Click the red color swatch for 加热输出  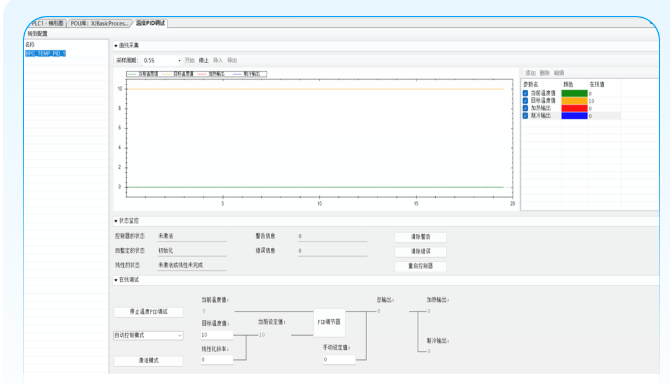[574, 109]
